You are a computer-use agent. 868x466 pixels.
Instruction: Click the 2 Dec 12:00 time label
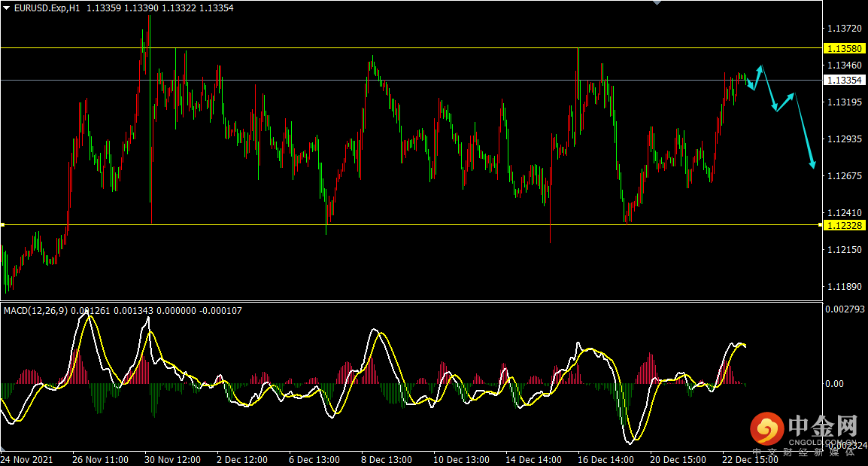pos(242,460)
